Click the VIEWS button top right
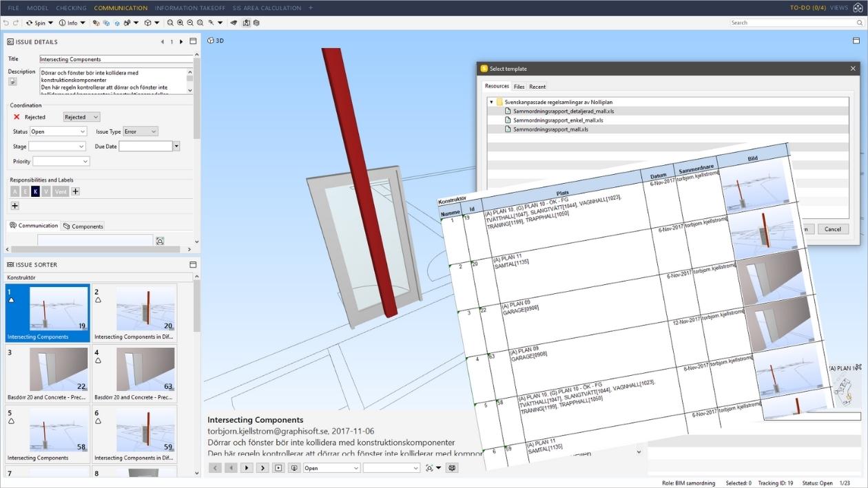This screenshot has height=488, width=868. coord(839,8)
